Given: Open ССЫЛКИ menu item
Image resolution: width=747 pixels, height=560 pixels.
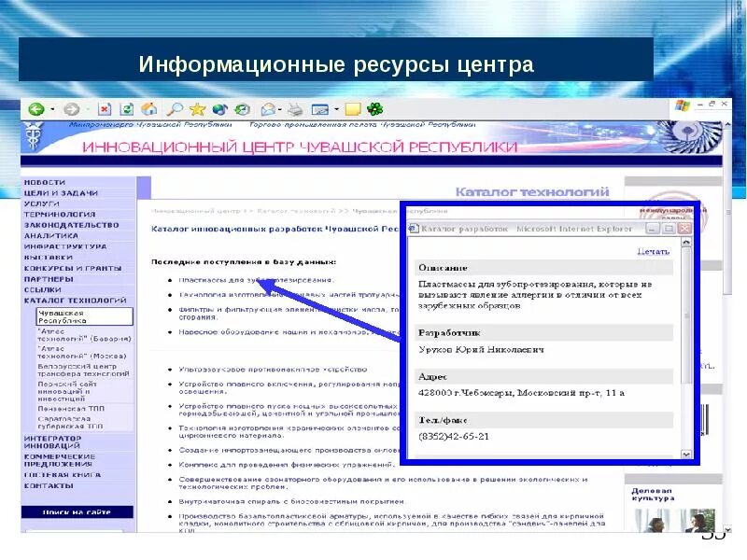Looking at the screenshot, I should point(42,289).
